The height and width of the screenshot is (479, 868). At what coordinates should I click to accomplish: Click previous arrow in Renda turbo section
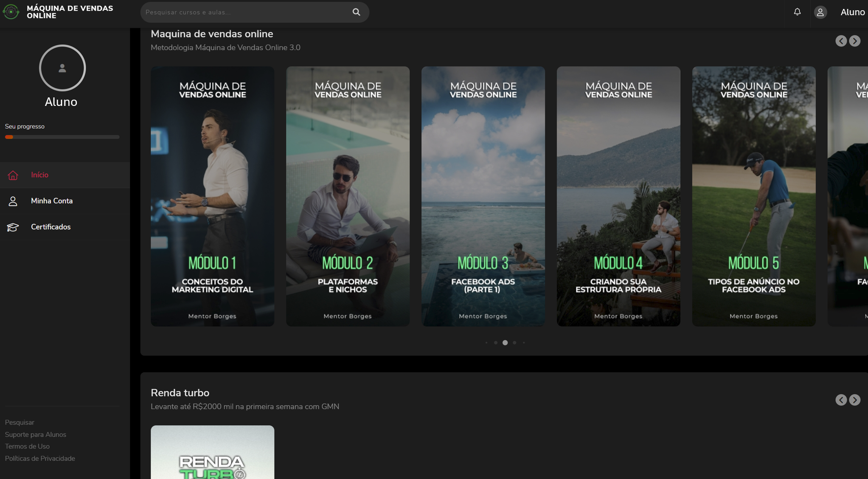(x=841, y=400)
